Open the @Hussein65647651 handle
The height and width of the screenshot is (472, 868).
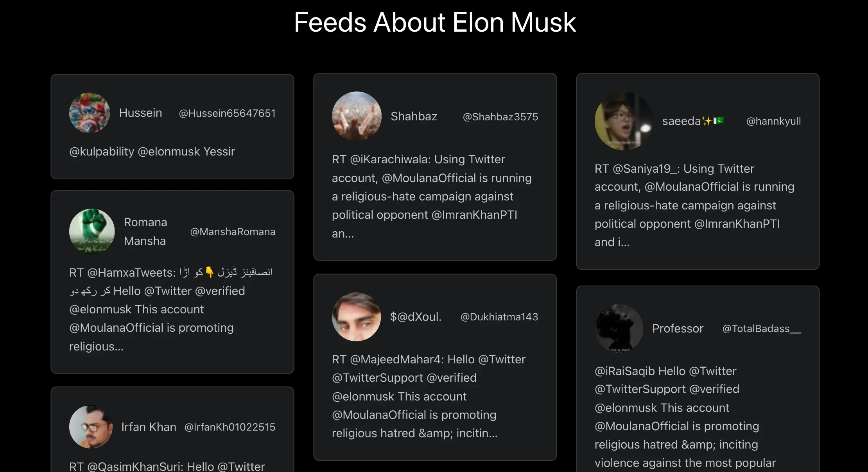click(x=227, y=113)
